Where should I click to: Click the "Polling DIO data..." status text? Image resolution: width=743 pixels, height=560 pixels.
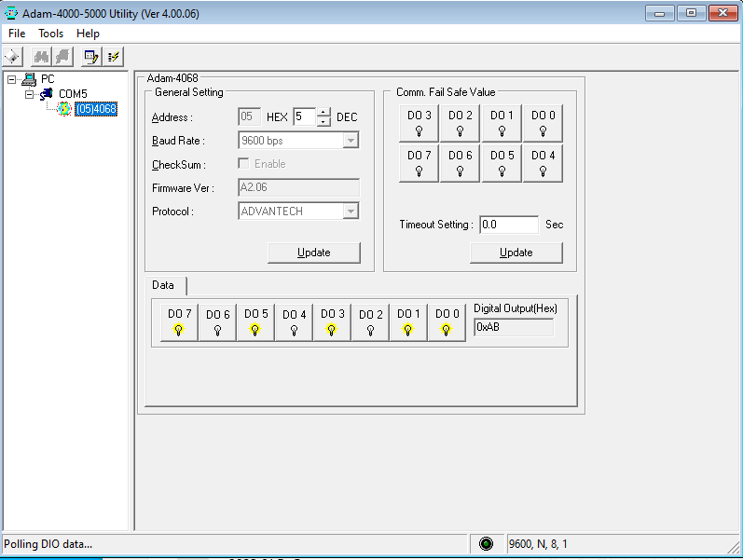(x=48, y=544)
